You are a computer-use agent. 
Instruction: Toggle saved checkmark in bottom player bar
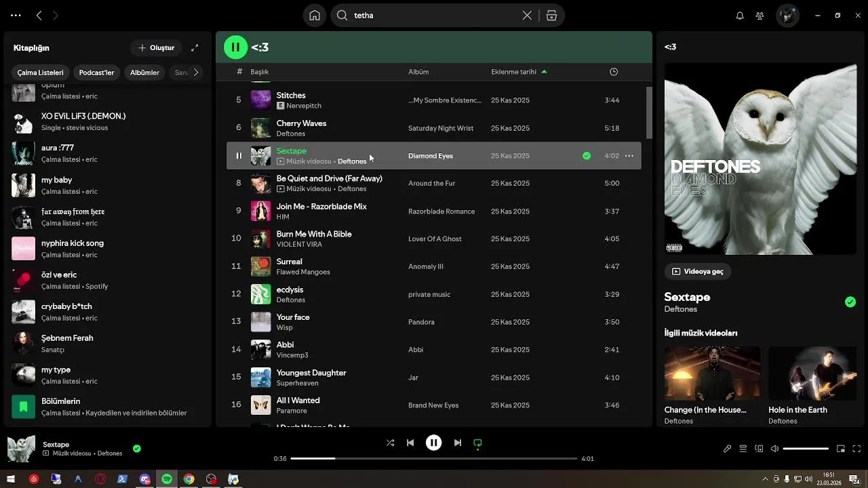(137, 448)
